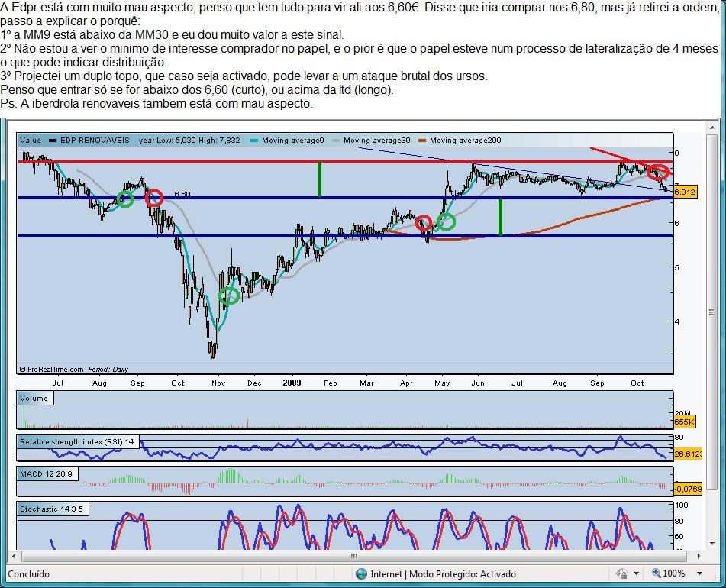The height and width of the screenshot is (588, 726).
Task: Click the 'Dec' month label on time axis
Action: pos(254,383)
